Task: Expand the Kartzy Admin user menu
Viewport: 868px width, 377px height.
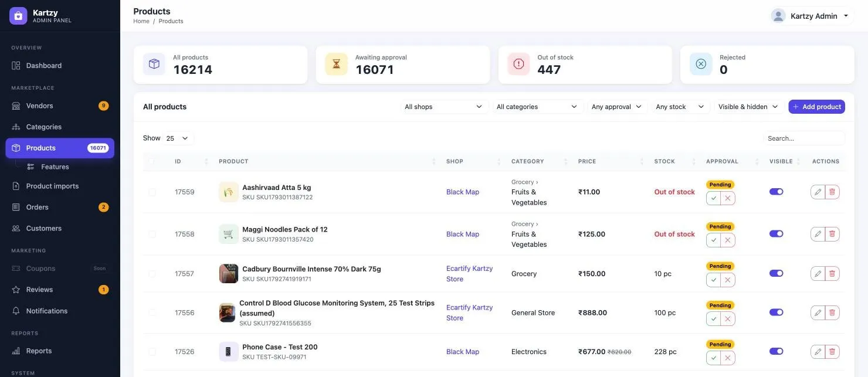Action: tap(812, 16)
